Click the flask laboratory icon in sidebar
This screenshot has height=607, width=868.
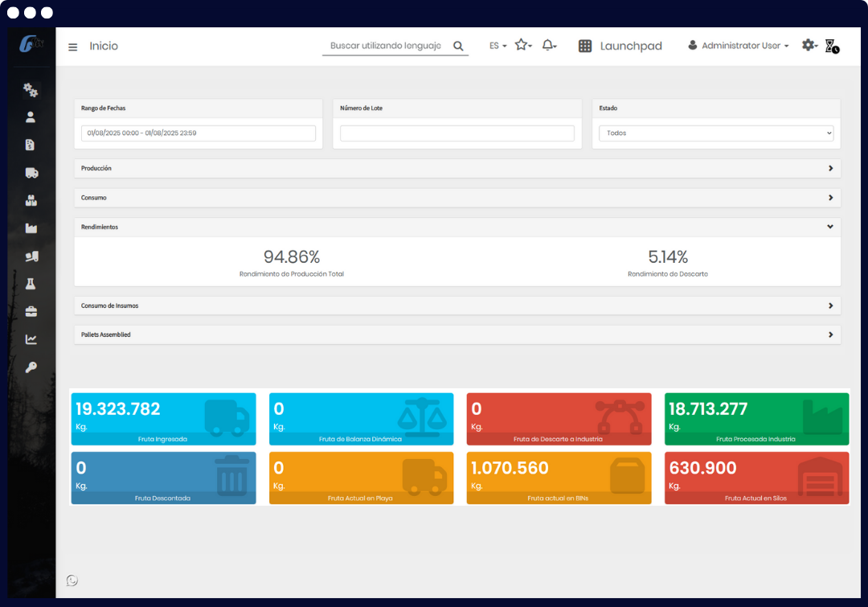point(31,284)
